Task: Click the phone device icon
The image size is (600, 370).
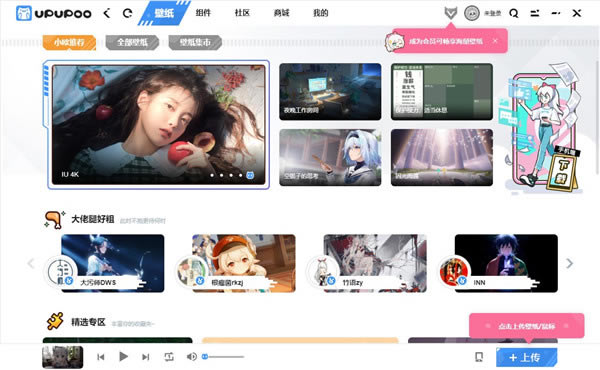Action: tap(479, 357)
